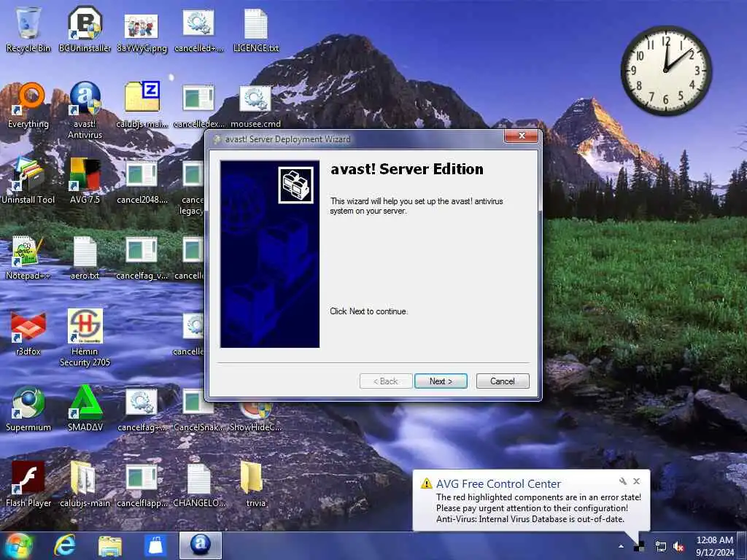Select the Supermium browser shortcut
The image size is (747, 560).
[28, 410]
